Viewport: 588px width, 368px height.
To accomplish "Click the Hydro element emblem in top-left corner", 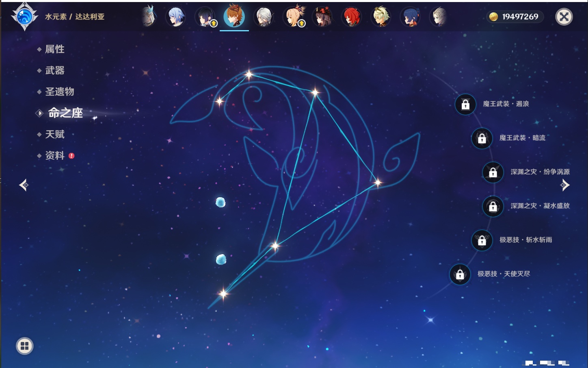I will (x=25, y=17).
